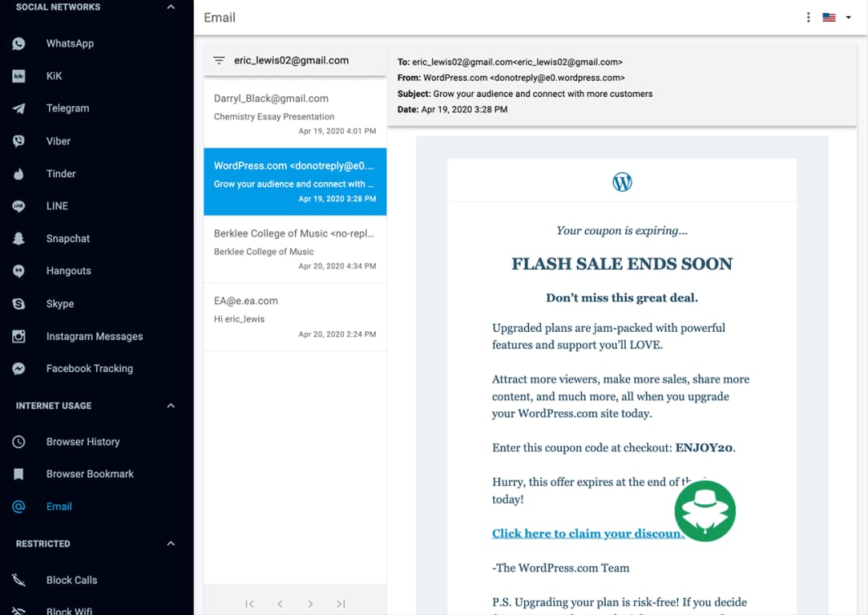The height and width of the screenshot is (615, 868).
Task: Select the KiK icon in the sidebar
Action: (19, 76)
